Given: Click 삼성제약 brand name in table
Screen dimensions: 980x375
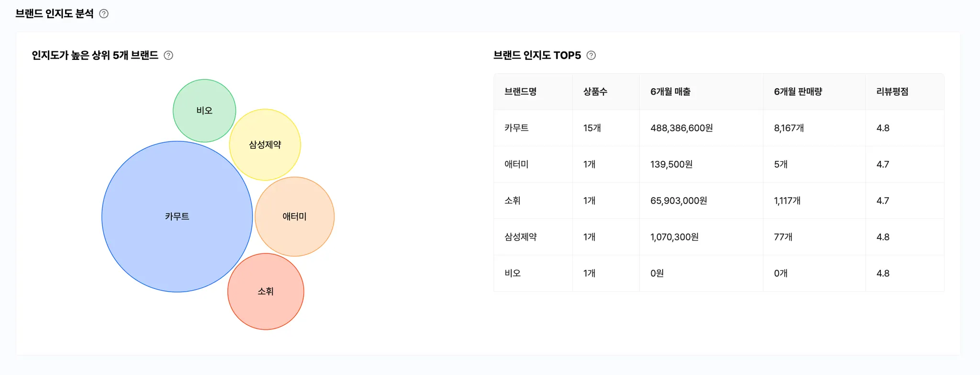Looking at the screenshot, I should pyautogui.click(x=521, y=237).
